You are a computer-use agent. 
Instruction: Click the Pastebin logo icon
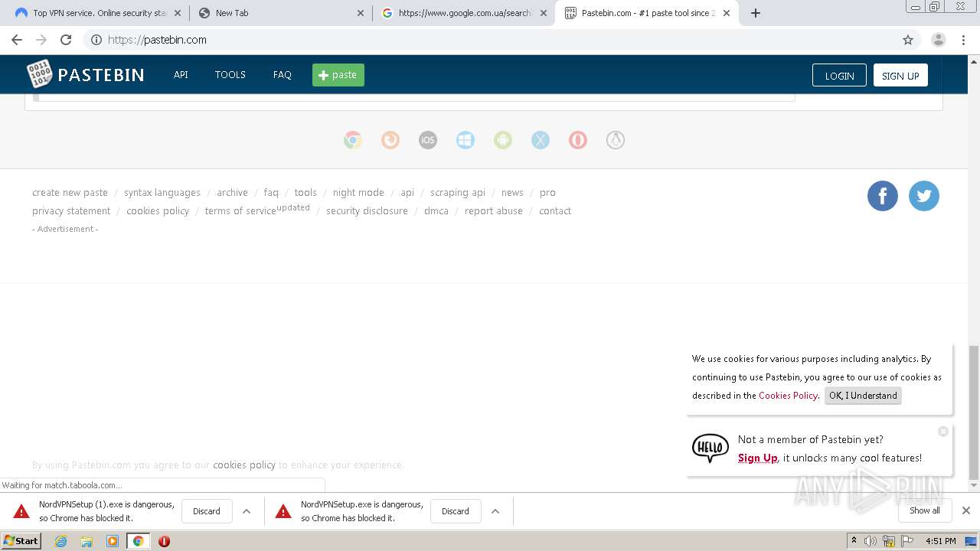coord(39,73)
